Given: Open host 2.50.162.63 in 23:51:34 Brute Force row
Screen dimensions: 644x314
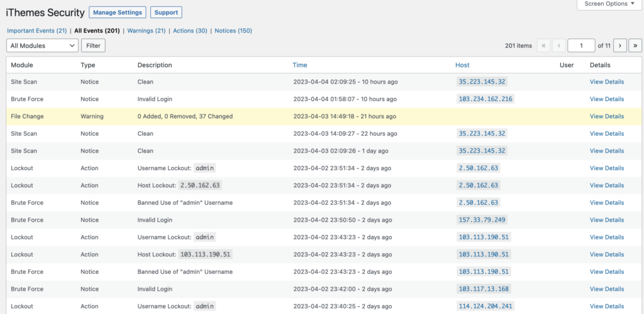Looking at the screenshot, I should 479,202.
